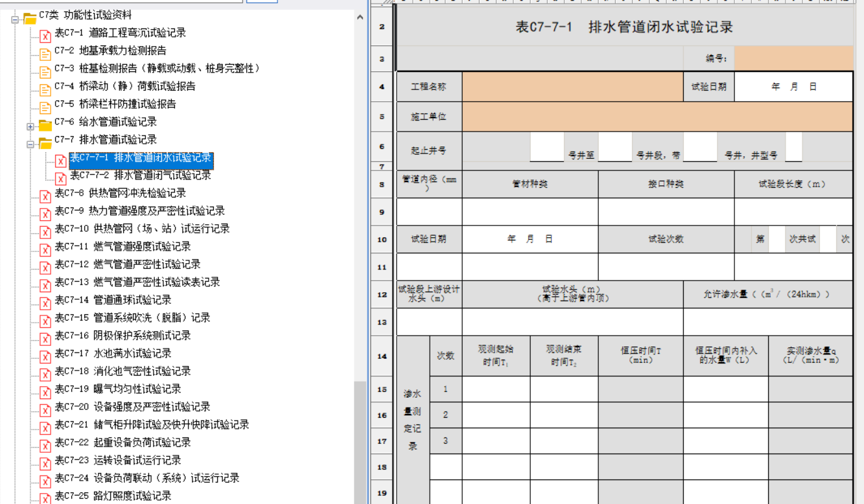Click document icon of C7-4 桥梁动(静)荷载试验报告
Screen dimensions: 864x504
[45, 89]
